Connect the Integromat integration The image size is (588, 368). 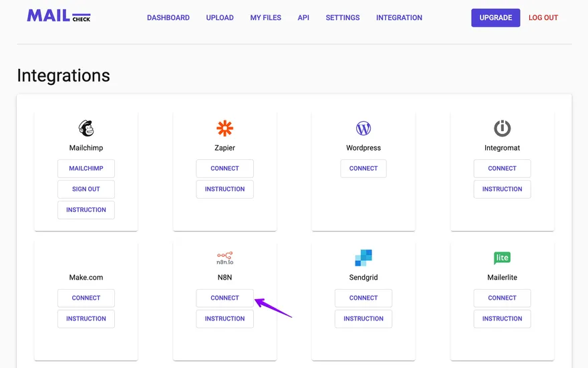pos(502,168)
